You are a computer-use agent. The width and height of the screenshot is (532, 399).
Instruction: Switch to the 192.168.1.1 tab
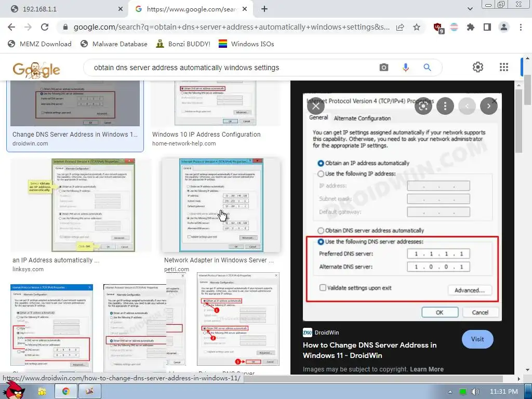tap(64, 9)
